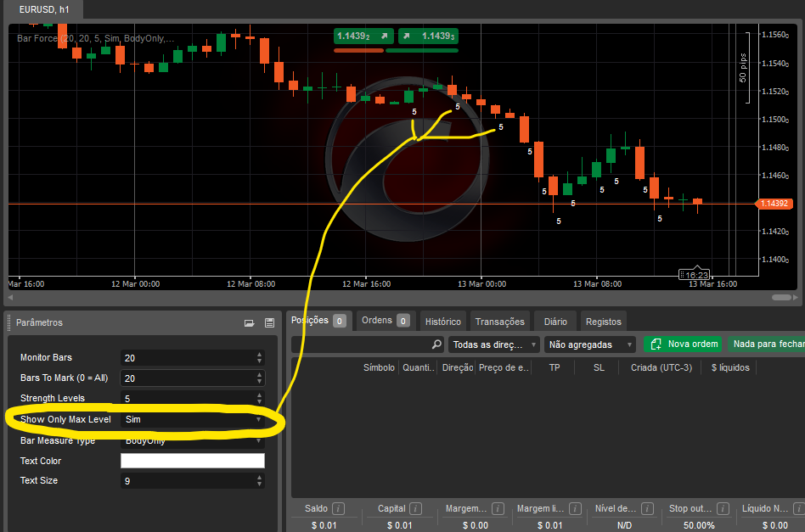Click the Capital info icon
The height and width of the screenshot is (532, 805).
[x=414, y=509]
